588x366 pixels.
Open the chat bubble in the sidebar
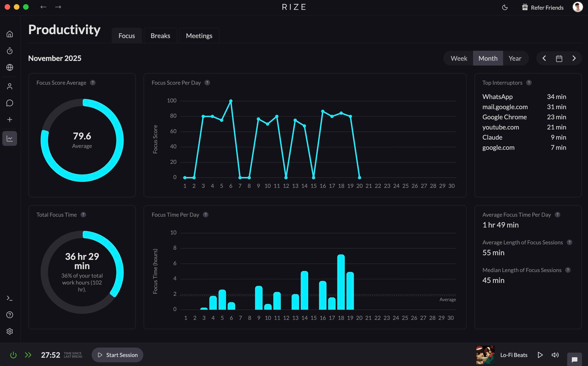[10, 103]
